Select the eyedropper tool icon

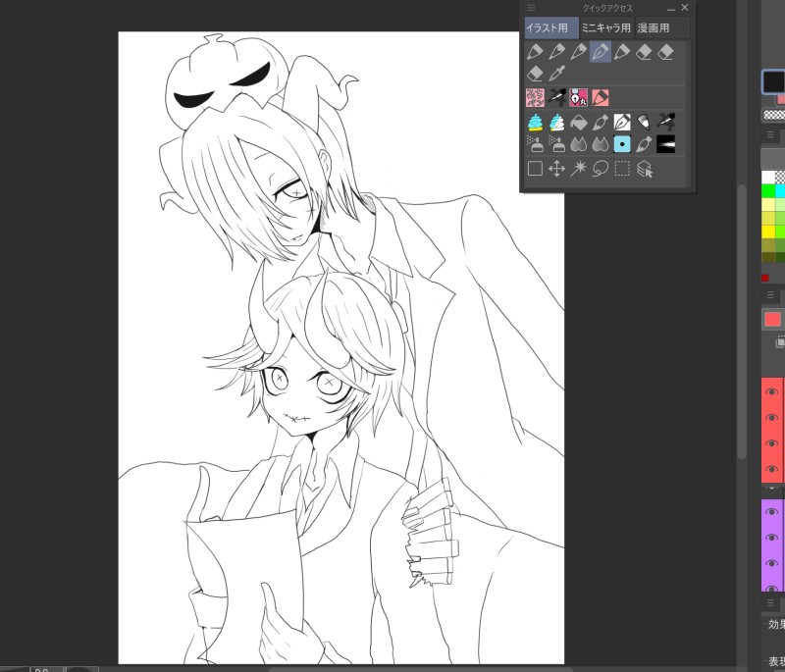coord(556,74)
